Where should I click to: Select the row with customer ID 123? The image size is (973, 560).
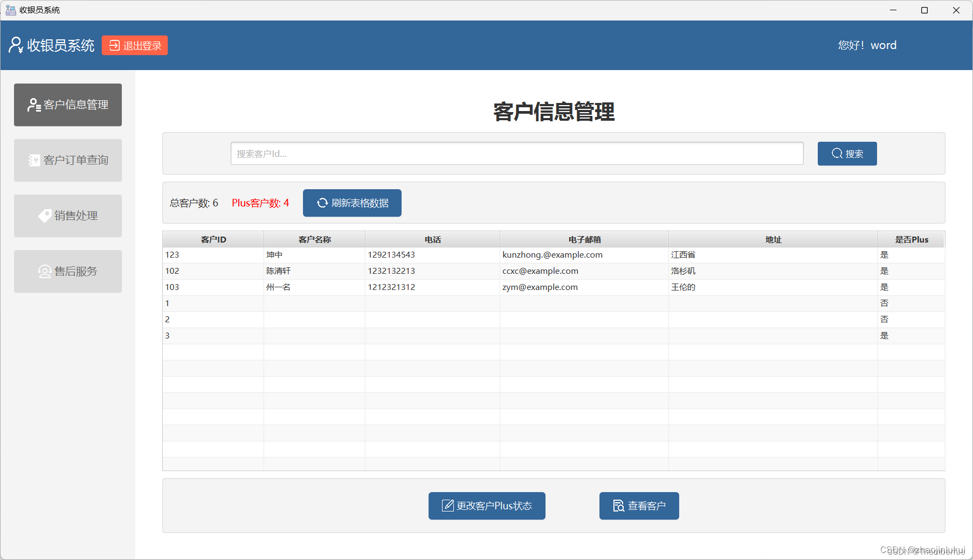coord(554,255)
